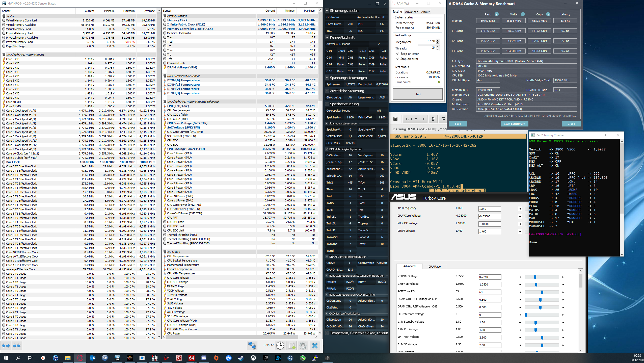Collapse the Steuerungsmodus section
The width and height of the screenshot is (644, 363).
[327, 11]
